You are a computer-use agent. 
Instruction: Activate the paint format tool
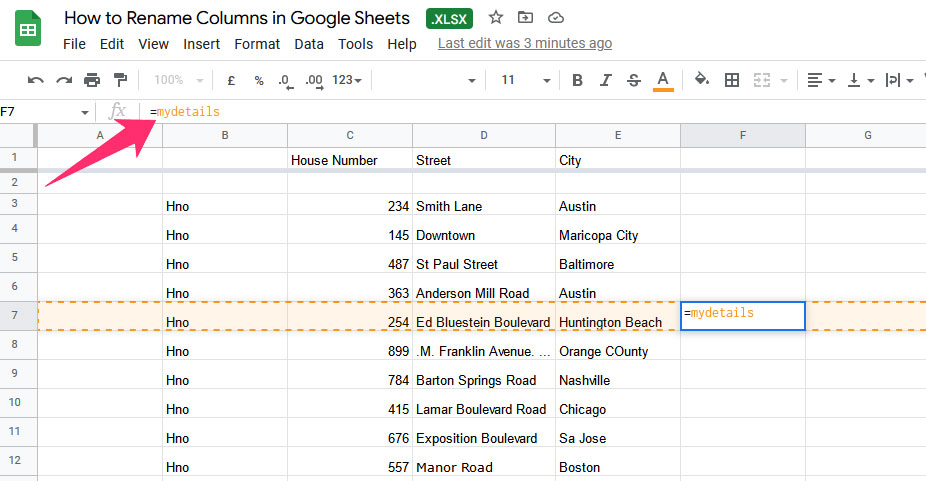[x=120, y=80]
